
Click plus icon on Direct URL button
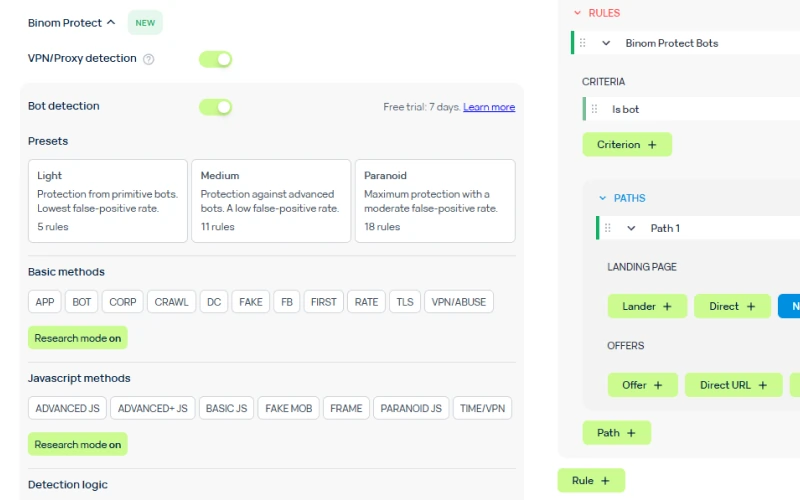click(763, 385)
